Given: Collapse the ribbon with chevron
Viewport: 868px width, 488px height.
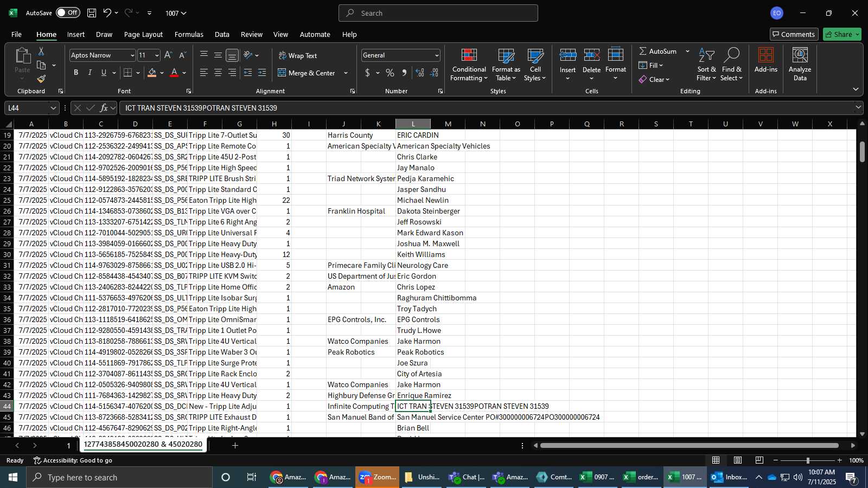Looking at the screenshot, I should [x=856, y=89].
